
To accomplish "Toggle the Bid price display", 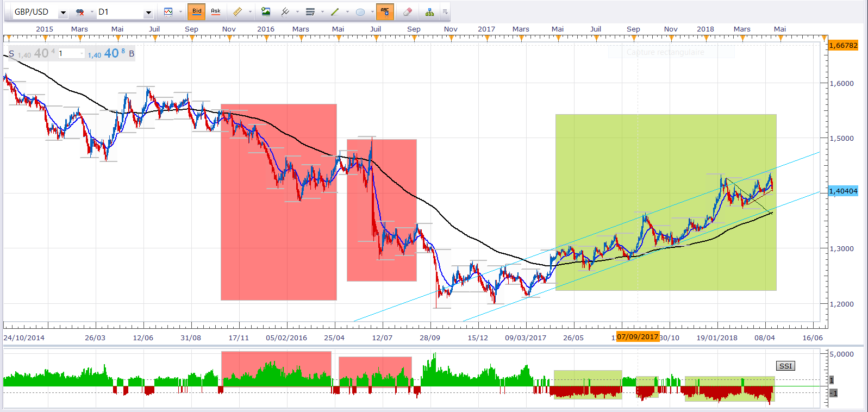I will pos(197,11).
